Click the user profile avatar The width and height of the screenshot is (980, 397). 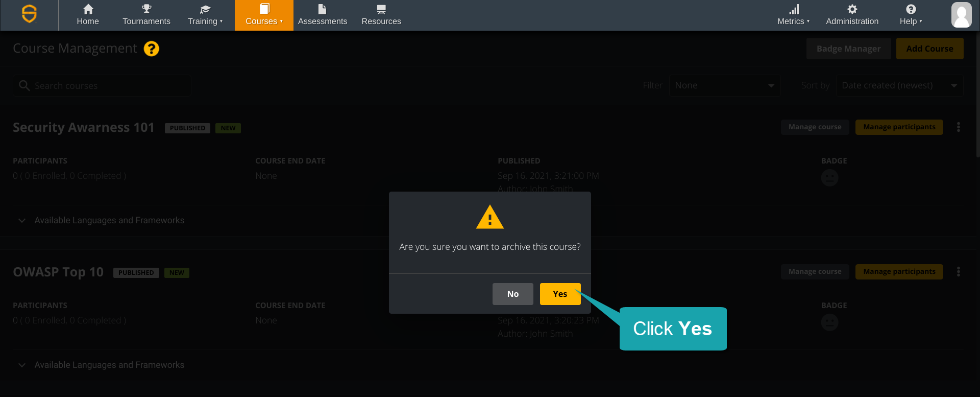(x=962, y=15)
